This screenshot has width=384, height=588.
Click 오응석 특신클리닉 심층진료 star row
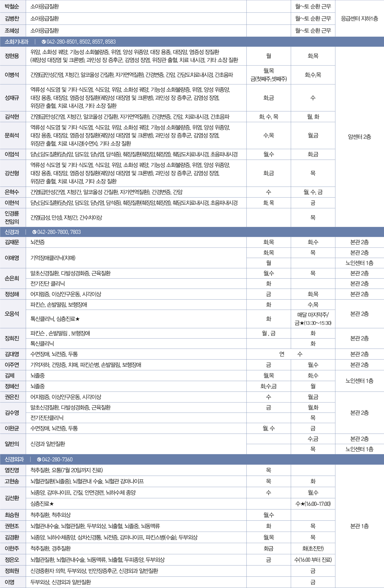tap(55, 319)
